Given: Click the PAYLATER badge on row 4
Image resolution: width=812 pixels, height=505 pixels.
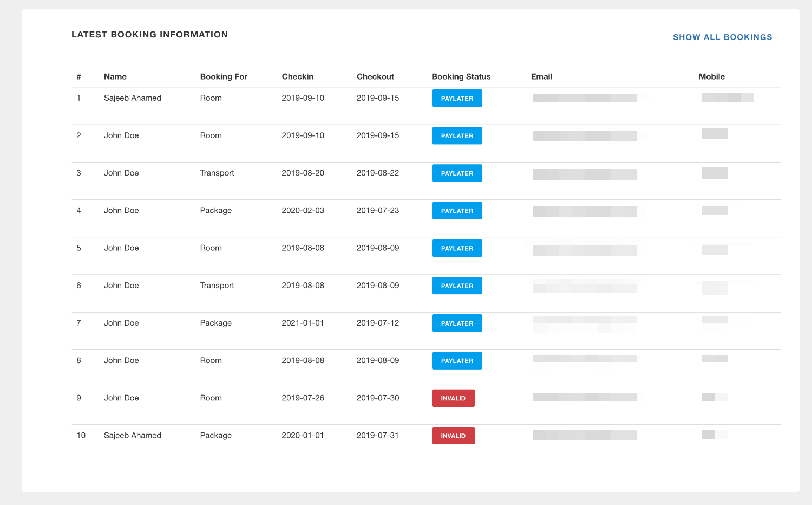Looking at the screenshot, I should pyautogui.click(x=457, y=210).
